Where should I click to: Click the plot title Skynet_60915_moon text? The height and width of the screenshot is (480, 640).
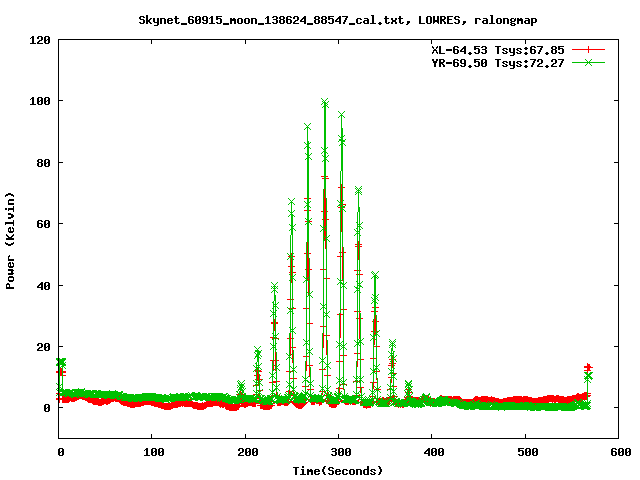(x=338, y=20)
